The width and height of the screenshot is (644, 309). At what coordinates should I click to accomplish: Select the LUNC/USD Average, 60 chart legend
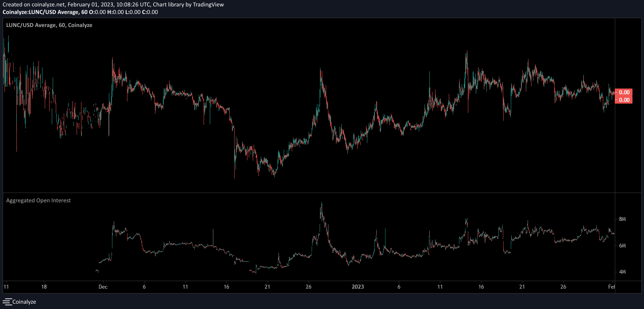pyautogui.click(x=49, y=25)
